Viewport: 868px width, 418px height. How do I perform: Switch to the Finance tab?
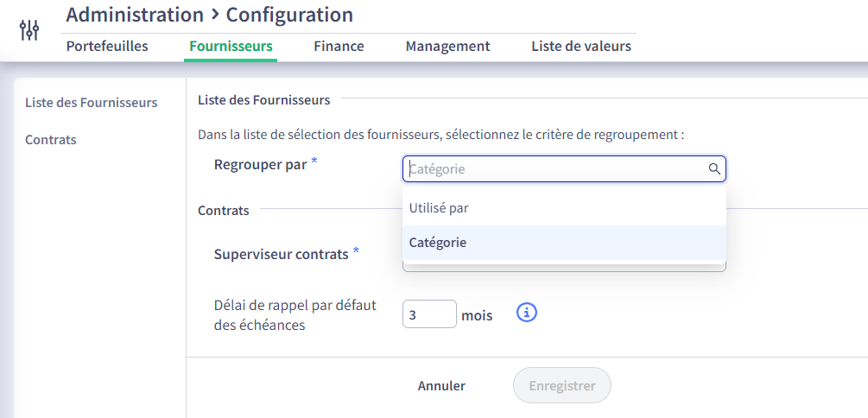(339, 46)
